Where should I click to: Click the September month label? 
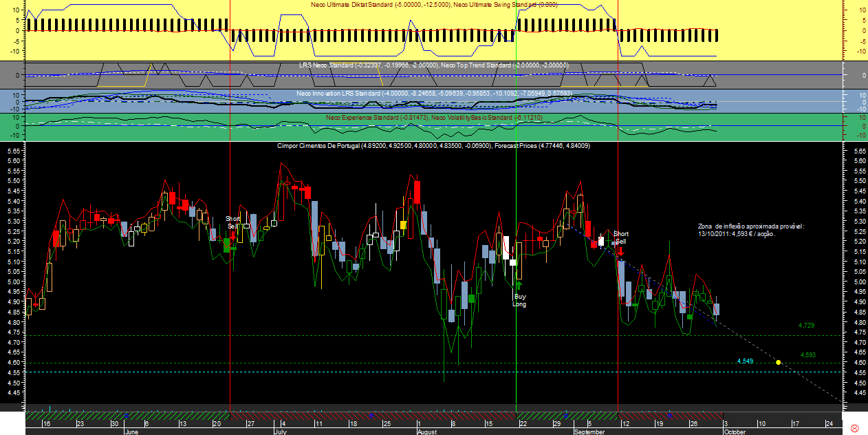(589, 432)
